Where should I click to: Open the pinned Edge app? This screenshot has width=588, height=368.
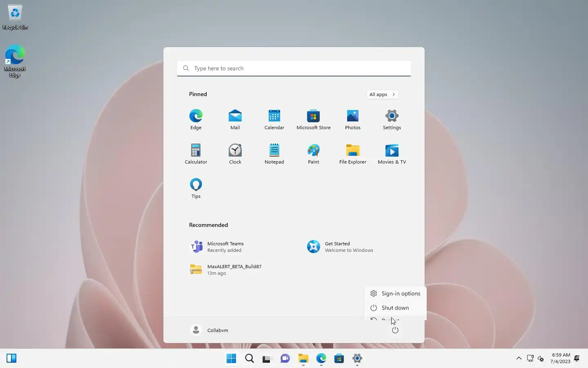[x=196, y=120]
